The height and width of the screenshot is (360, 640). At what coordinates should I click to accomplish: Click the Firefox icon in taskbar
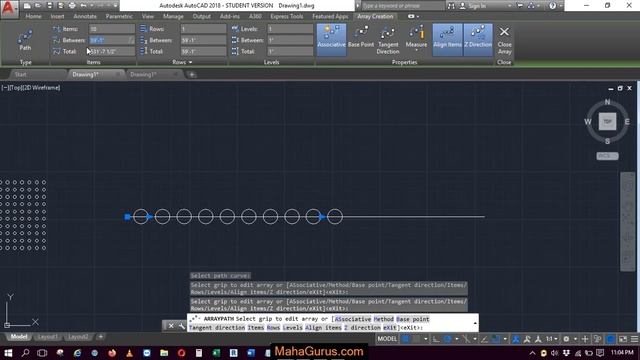click(x=112, y=353)
